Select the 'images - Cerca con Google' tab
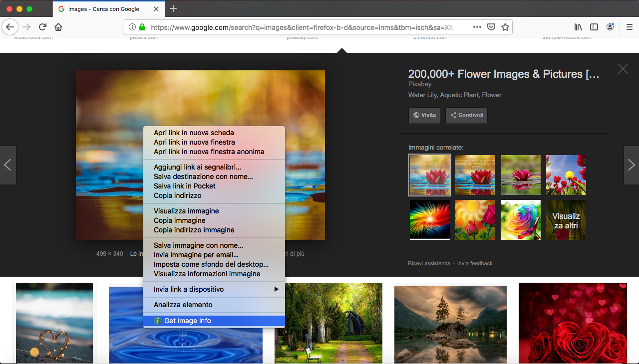This screenshot has height=364, width=639. click(x=109, y=9)
